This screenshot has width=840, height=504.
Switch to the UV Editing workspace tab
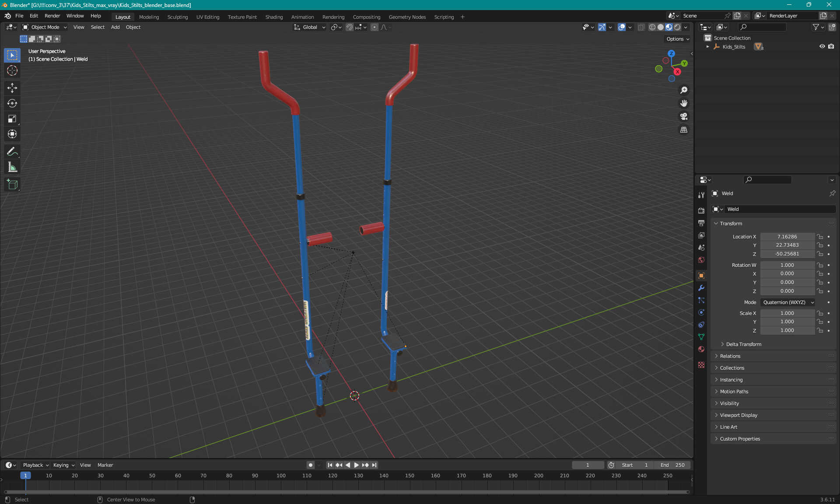click(208, 17)
